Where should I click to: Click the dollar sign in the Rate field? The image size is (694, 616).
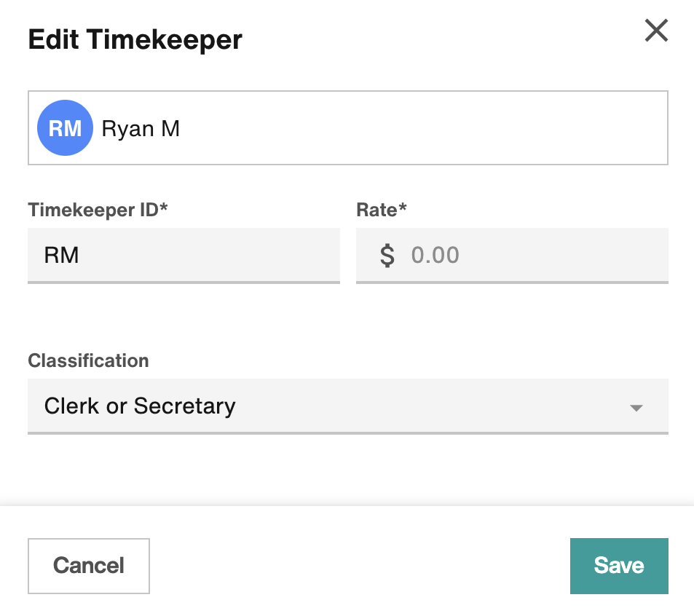[x=389, y=255]
